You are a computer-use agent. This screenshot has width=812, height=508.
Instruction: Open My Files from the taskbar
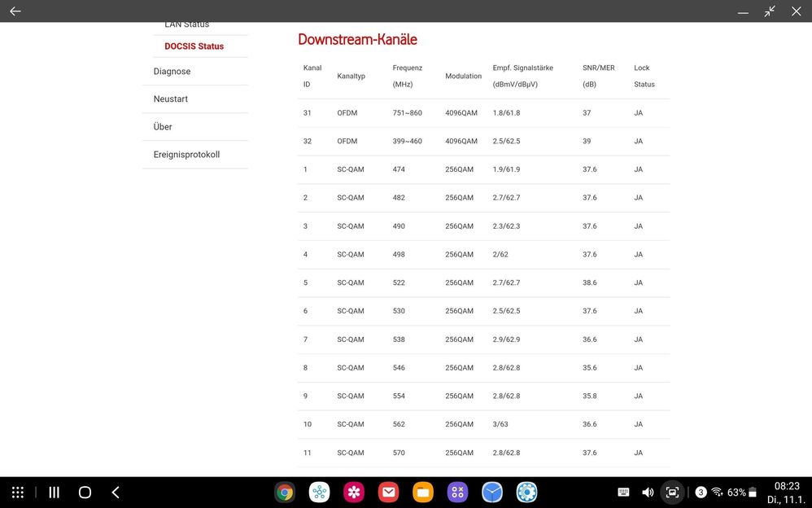[423, 492]
